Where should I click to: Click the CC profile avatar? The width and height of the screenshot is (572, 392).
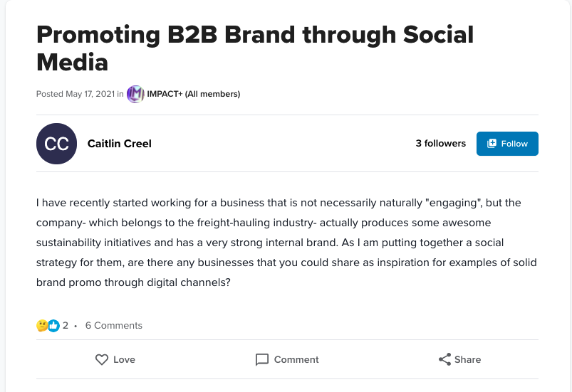click(x=56, y=144)
